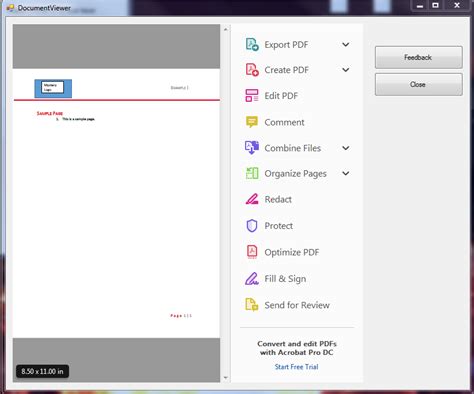Viewport: 474px width, 394px height.
Task: Click the Create PDF icon
Action: pos(252,70)
